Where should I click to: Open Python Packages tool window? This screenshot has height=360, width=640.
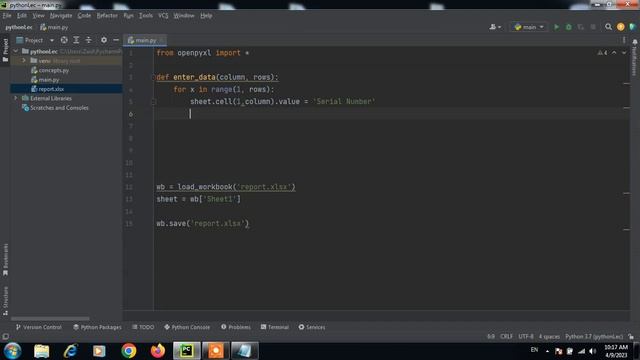[x=97, y=327]
